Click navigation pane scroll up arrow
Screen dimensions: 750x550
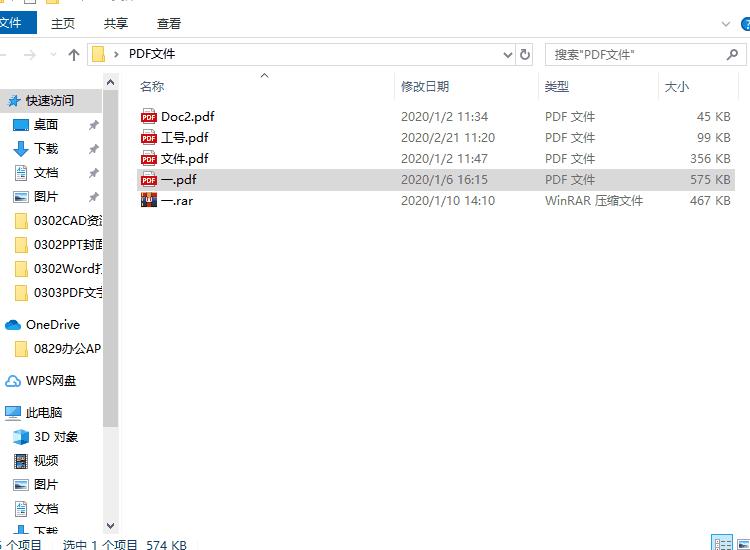[x=110, y=82]
